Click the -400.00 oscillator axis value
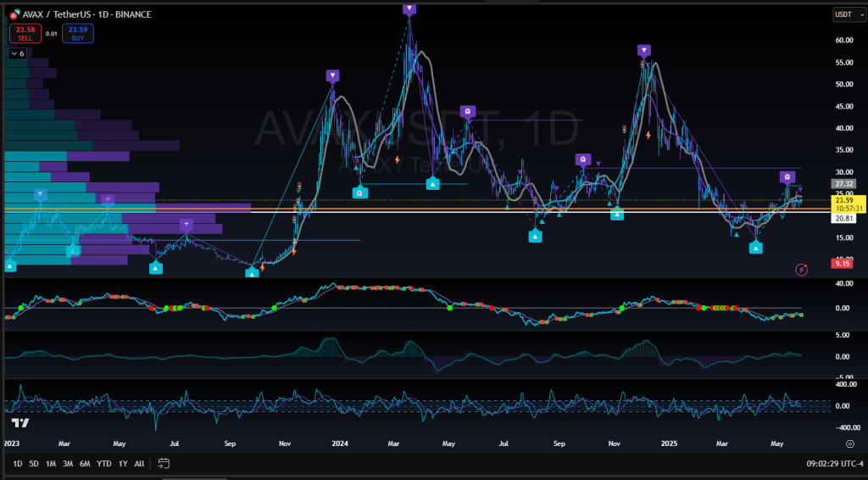 [847, 427]
